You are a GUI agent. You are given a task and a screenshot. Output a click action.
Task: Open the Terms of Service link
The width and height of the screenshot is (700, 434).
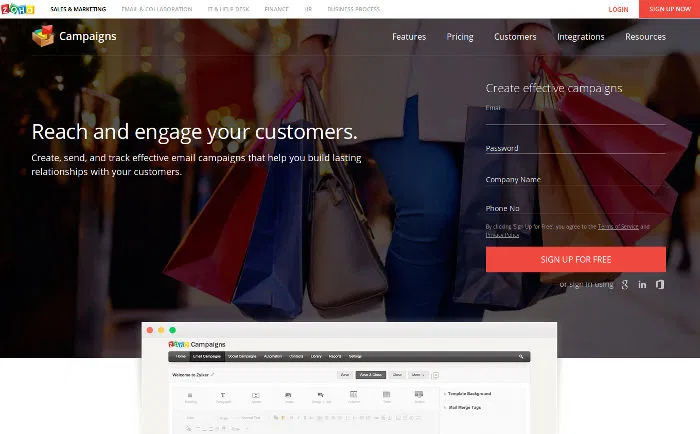tap(618, 226)
